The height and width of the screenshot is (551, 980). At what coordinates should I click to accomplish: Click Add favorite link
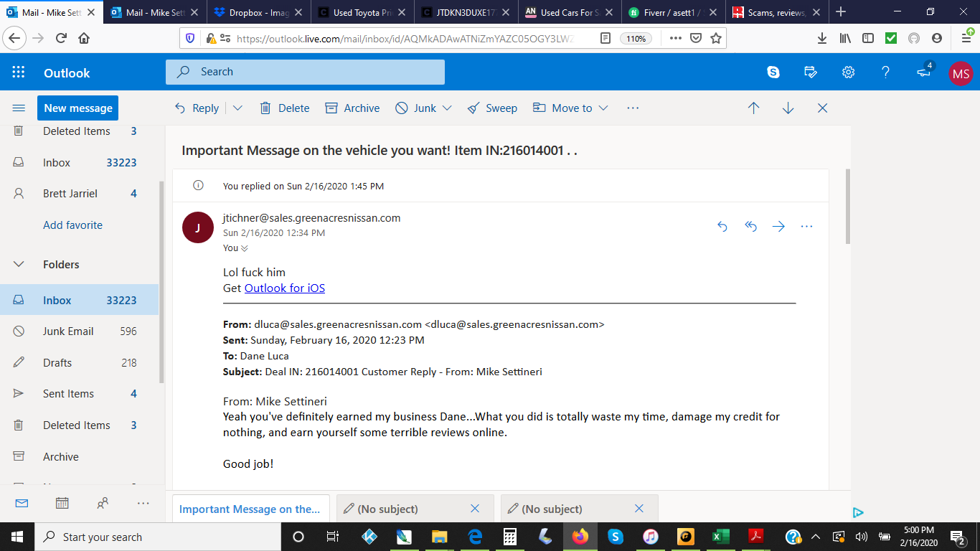pos(72,225)
